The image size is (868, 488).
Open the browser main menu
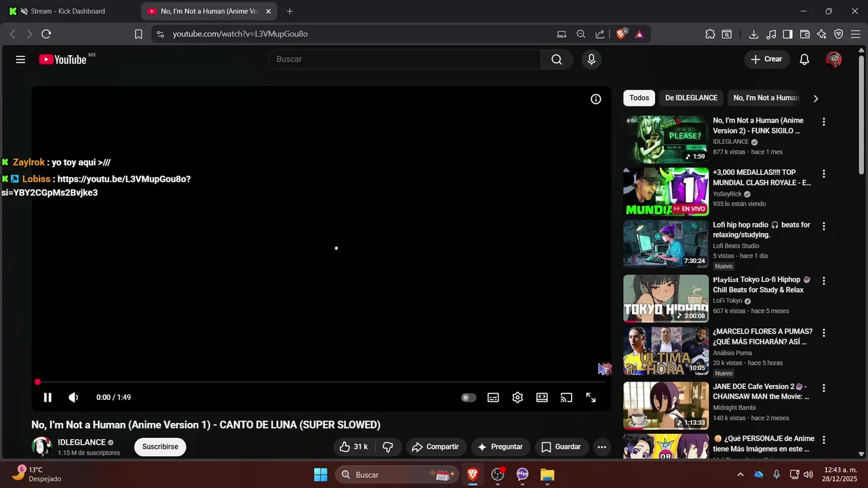[x=856, y=34]
